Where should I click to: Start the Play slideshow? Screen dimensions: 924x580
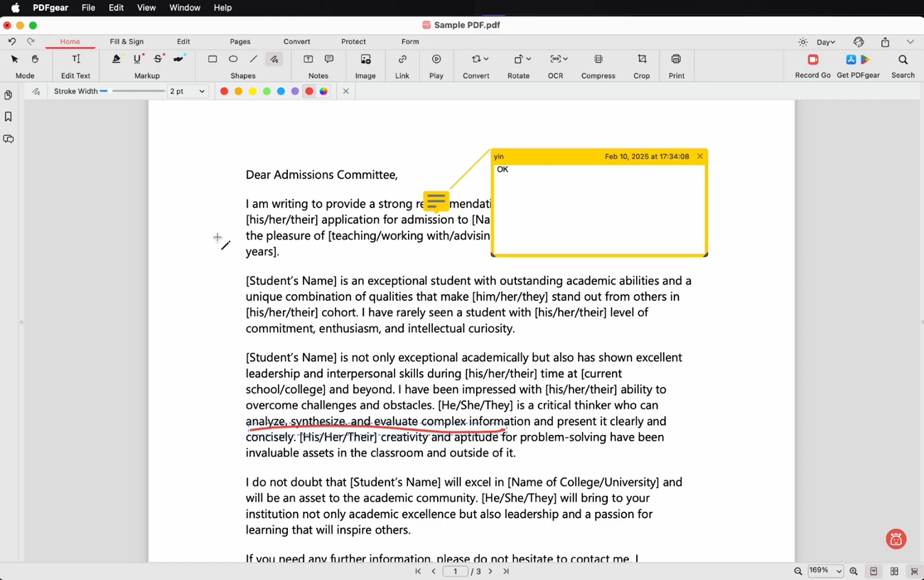coord(436,60)
